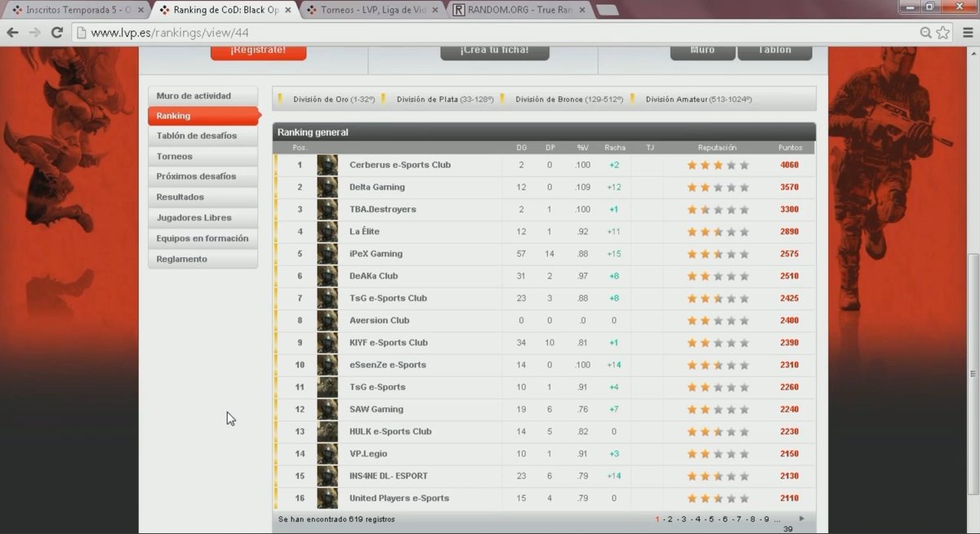The width and height of the screenshot is (980, 534).
Task: Open Próximos desafíos in the sidebar
Action: [x=203, y=176]
